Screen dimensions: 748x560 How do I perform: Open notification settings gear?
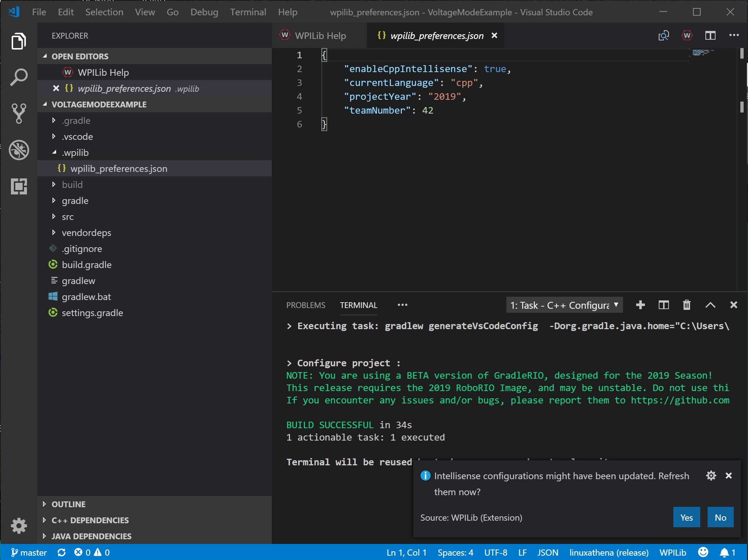pos(711,476)
